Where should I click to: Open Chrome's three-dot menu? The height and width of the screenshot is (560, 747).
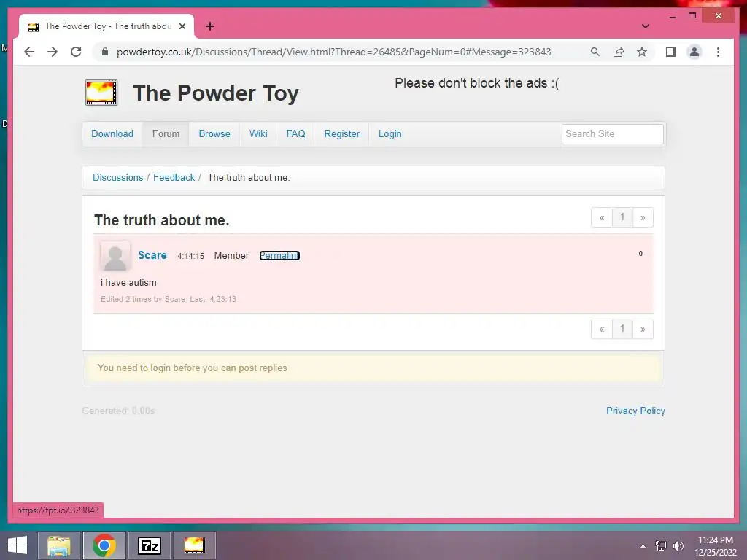718,52
